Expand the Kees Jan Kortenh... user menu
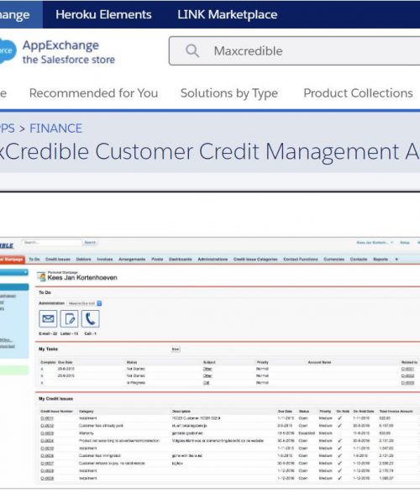Viewport: 420px width, 504px height. point(375,243)
